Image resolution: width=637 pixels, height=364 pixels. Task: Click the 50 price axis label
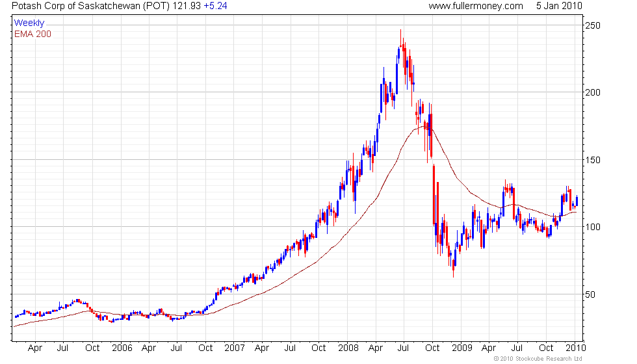click(x=590, y=294)
